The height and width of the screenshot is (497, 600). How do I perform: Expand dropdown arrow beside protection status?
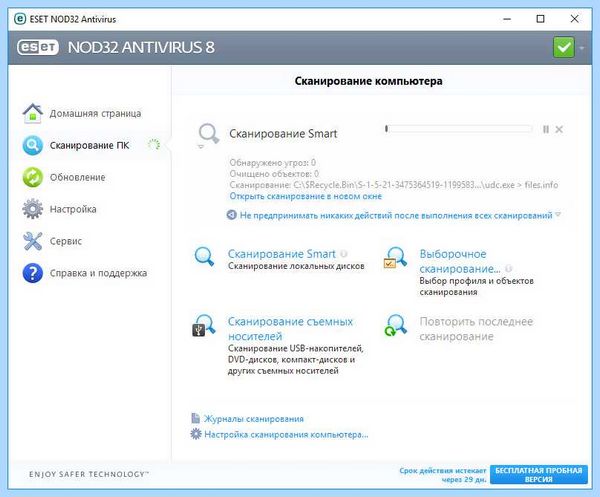pyautogui.click(x=582, y=48)
